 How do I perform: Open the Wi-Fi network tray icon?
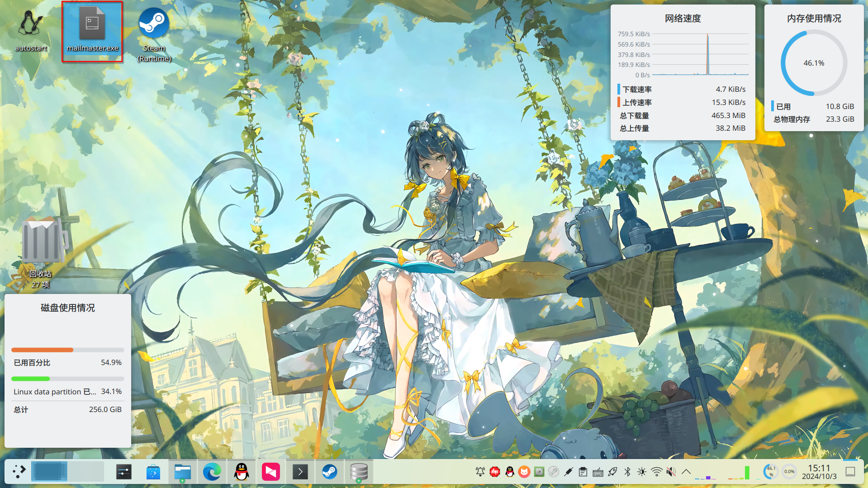pyautogui.click(x=657, y=472)
